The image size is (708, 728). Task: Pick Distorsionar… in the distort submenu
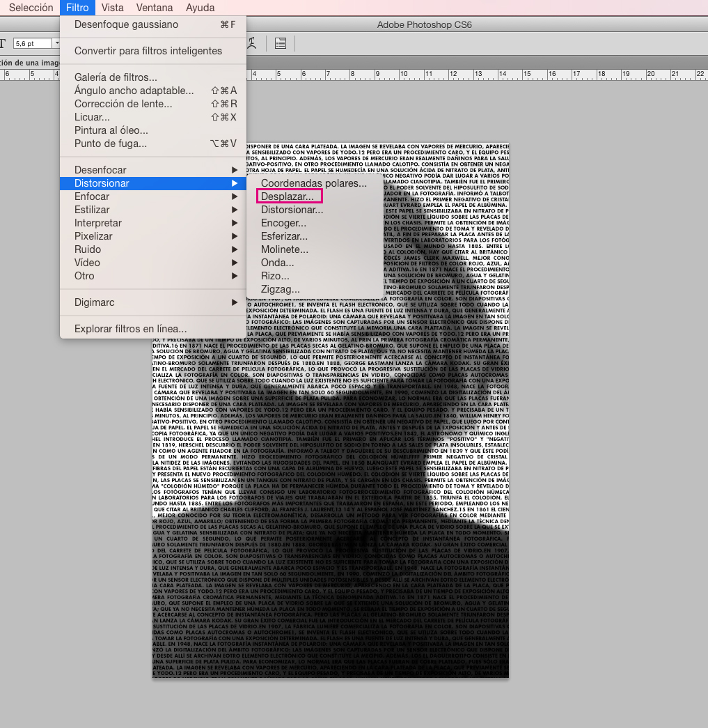point(315,210)
